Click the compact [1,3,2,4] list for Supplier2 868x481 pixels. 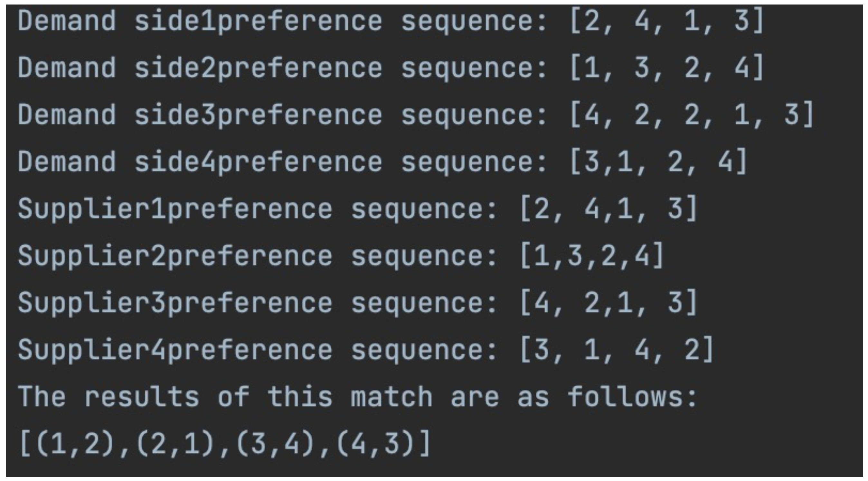coord(592,256)
